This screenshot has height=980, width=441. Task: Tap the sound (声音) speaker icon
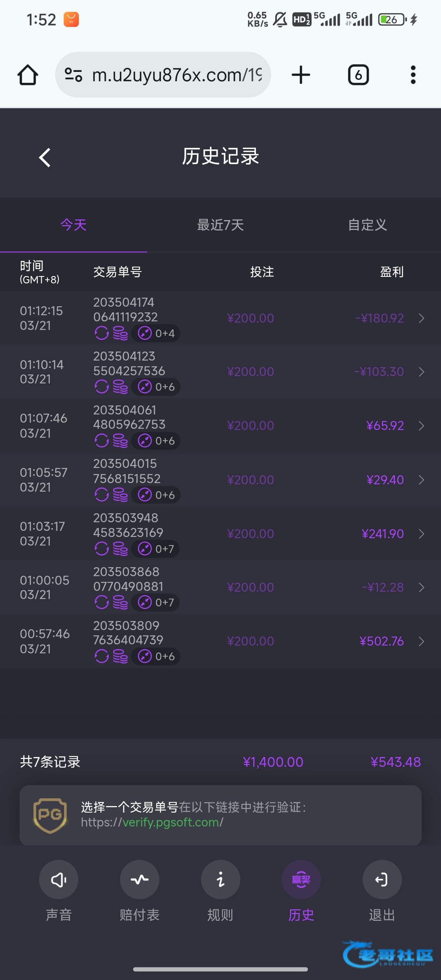[x=58, y=880]
